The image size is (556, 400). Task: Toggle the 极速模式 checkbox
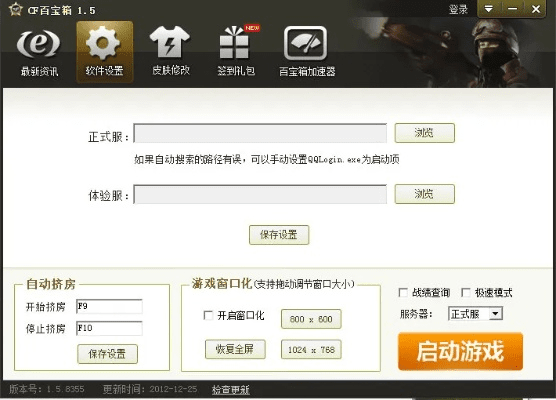[466, 293]
